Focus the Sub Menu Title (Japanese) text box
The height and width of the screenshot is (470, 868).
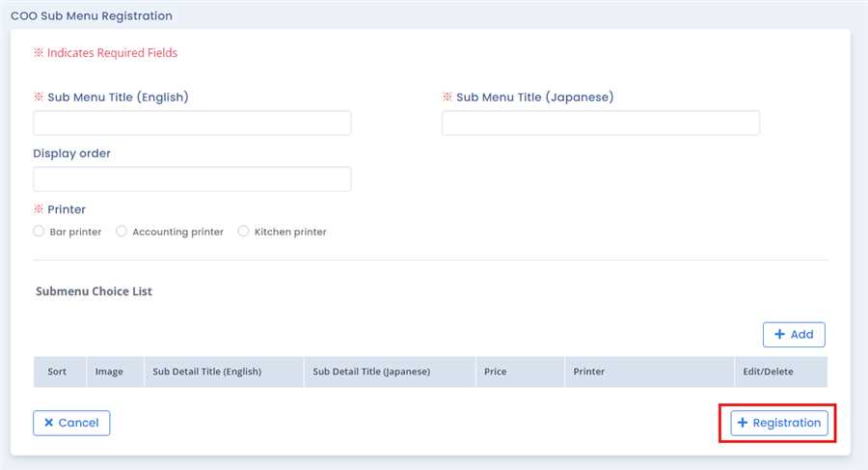point(600,124)
